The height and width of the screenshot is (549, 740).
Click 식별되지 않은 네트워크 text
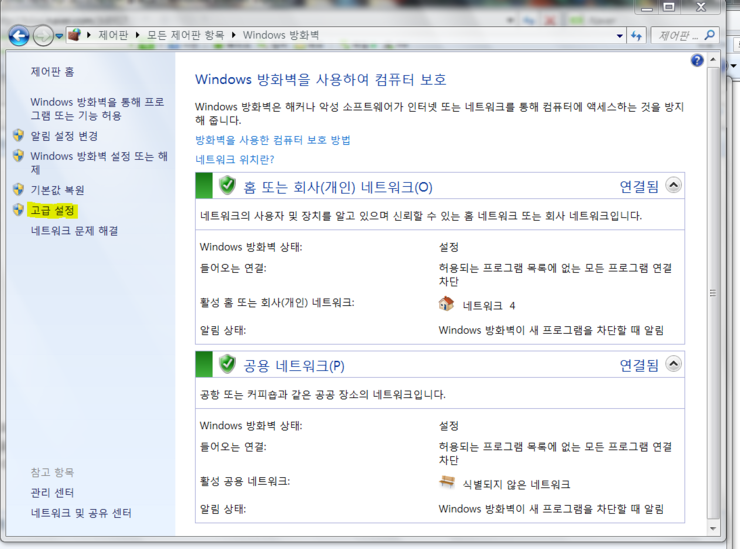pyautogui.click(x=516, y=484)
